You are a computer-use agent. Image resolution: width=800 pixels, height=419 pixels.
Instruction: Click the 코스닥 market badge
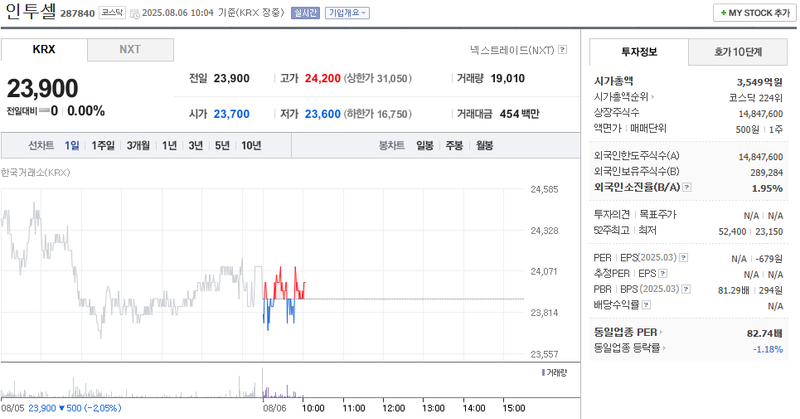[112, 13]
